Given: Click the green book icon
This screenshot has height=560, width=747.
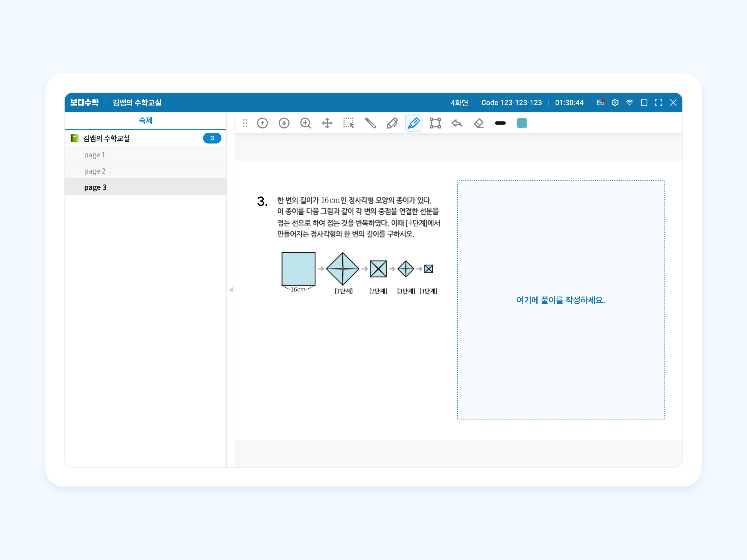Looking at the screenshot, I should 75,138.
